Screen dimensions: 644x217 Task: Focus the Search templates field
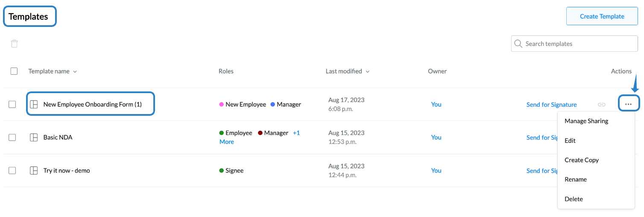coord(574,44)
